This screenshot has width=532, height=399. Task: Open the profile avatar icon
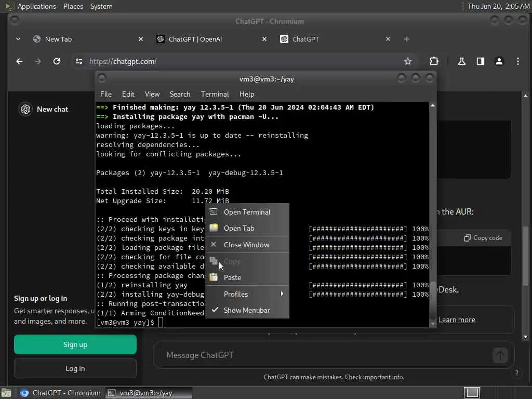(499, 61)
